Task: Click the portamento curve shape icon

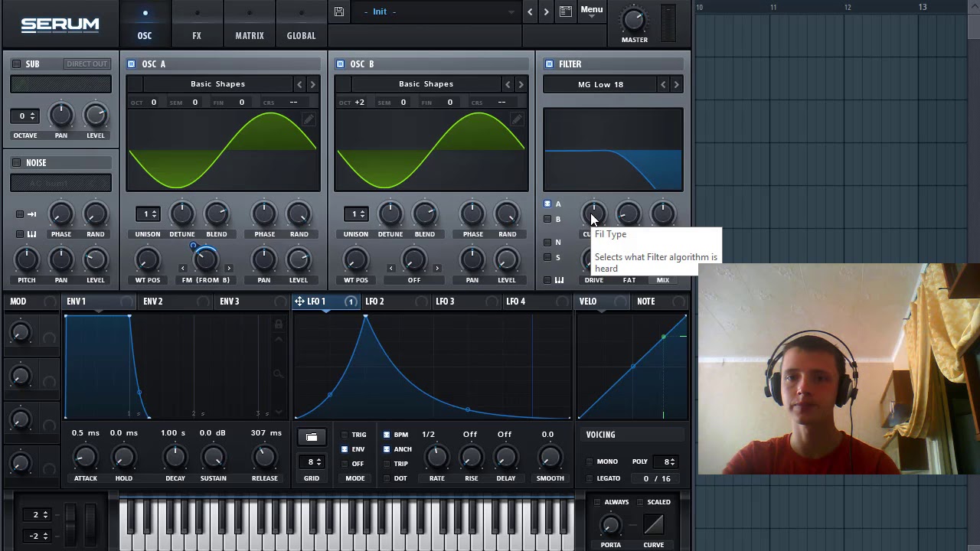Action: pyautogui.click(x=653, y=525)
